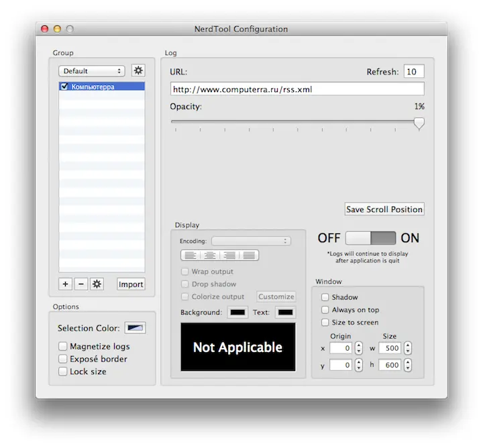Select the justified text alignment icon
Image resolution: width=483 pixels, height=448 pixels.
(x=249, y=255)
